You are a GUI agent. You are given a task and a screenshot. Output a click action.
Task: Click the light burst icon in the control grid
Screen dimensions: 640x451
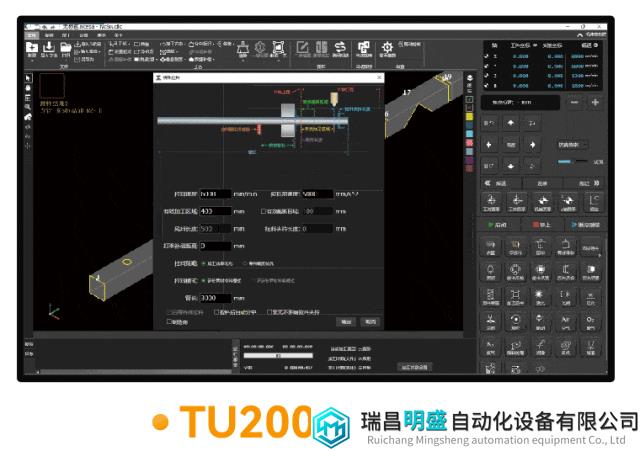point(540,297)
